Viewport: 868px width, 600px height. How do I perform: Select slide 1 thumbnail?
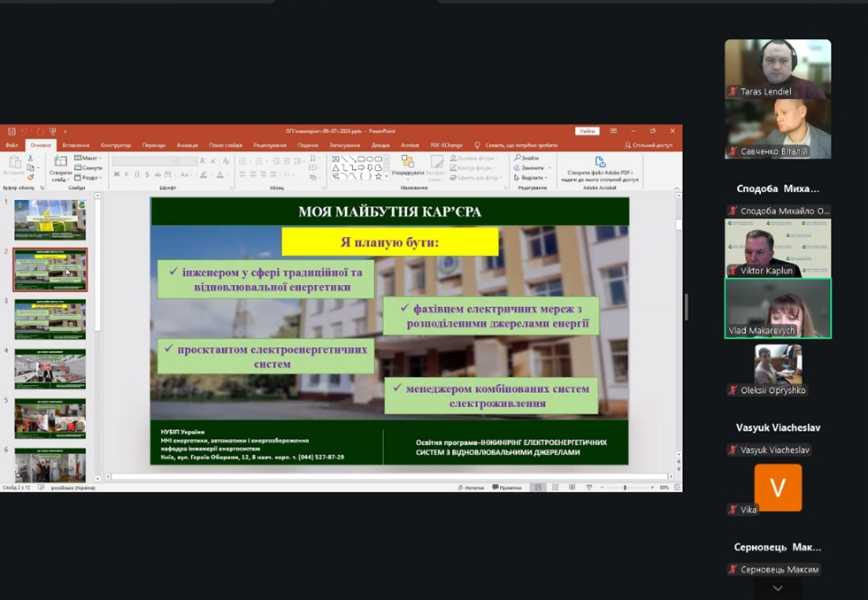50,219
